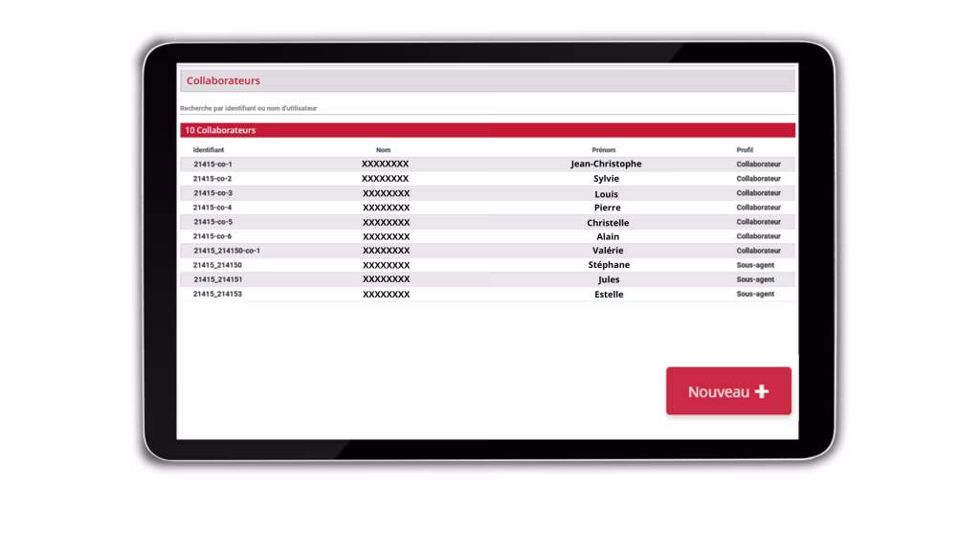Click identifier 21415_214151
980x551 pixels.
[x=217, y=279]
